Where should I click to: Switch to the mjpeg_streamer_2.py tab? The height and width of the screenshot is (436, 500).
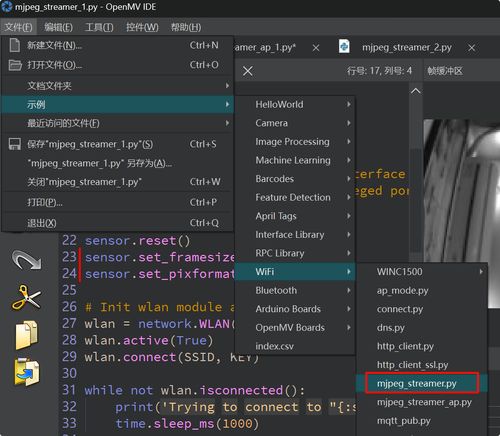[407, 48]
